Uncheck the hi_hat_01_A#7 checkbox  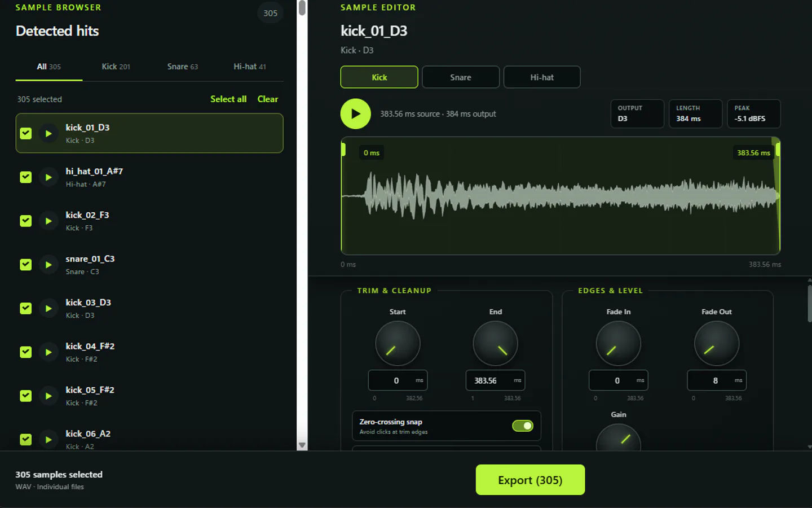point(26,177)
